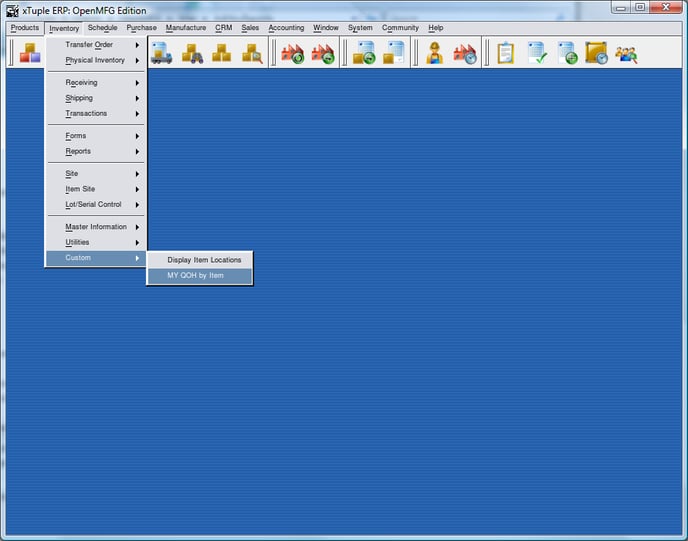Click the worker with hard hat icon
The width and height of the screenshot is (688, 541).
[434, 53]
